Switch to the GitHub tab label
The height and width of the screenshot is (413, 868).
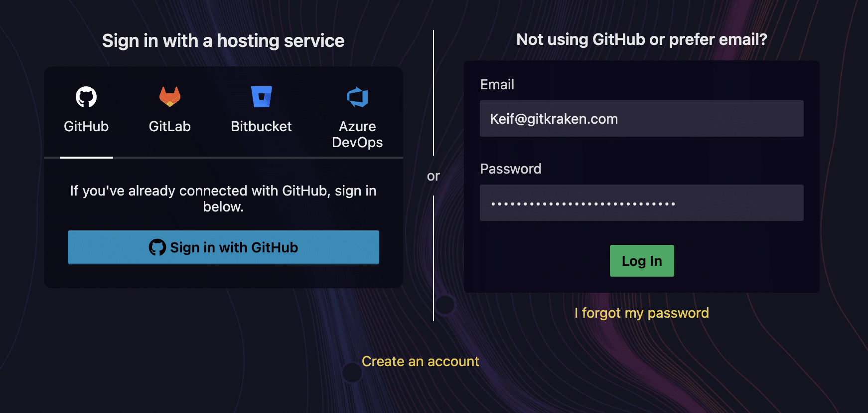point(86,127)
